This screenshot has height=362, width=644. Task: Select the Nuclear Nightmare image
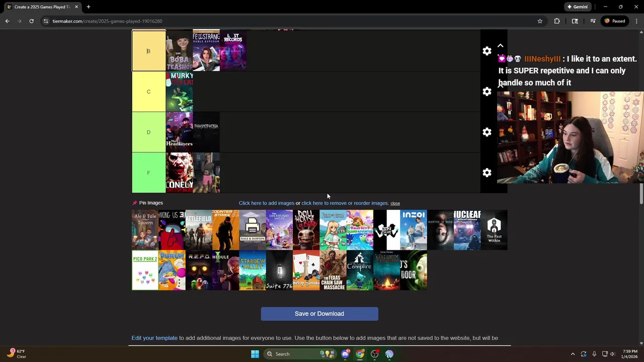coord(467,230)
